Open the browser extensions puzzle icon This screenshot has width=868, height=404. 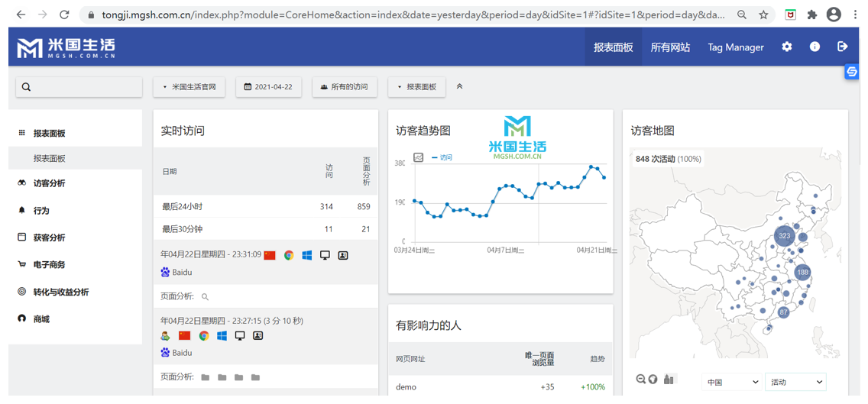coord(812,15)
